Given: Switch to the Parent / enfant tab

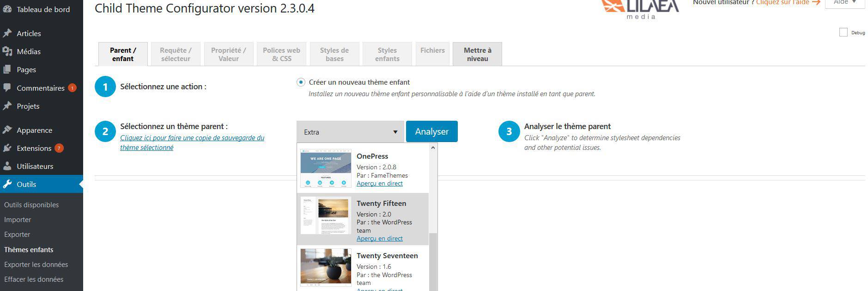Looking at the screenshot, I should tap(123, 55).
